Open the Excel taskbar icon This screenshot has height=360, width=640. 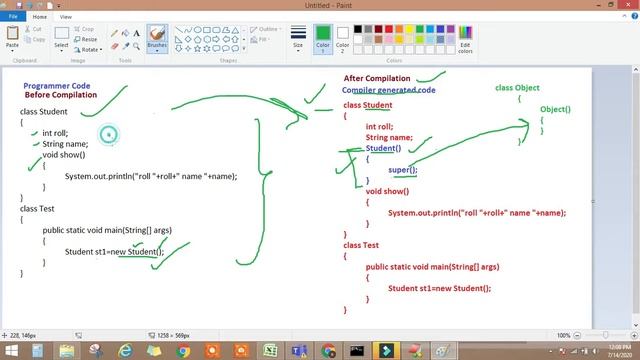[x=270, y=351]
